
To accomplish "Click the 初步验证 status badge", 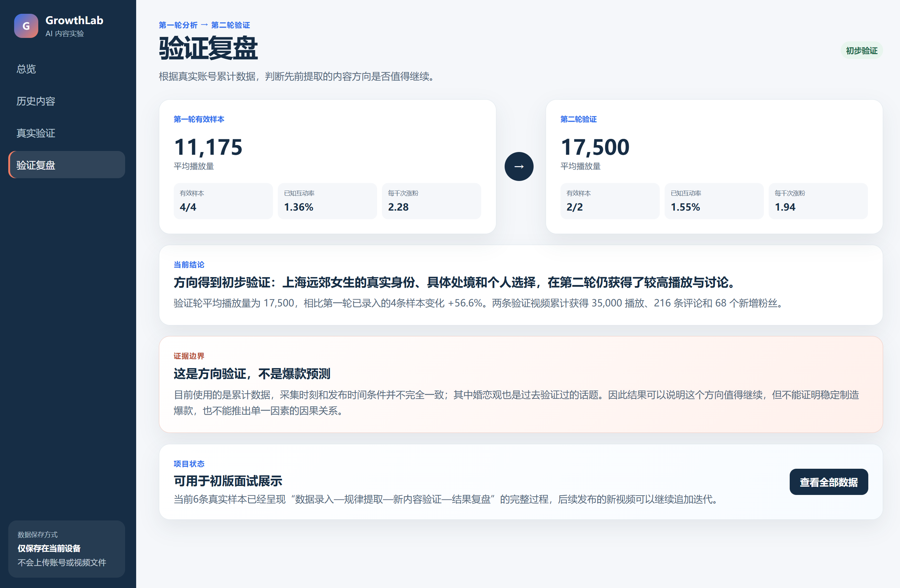I will 861,51.
